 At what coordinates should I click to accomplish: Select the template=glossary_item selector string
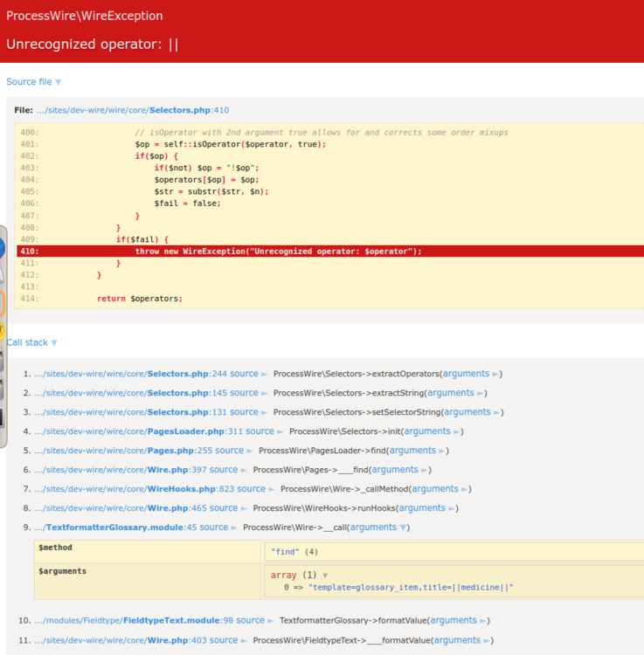(411, 588)
